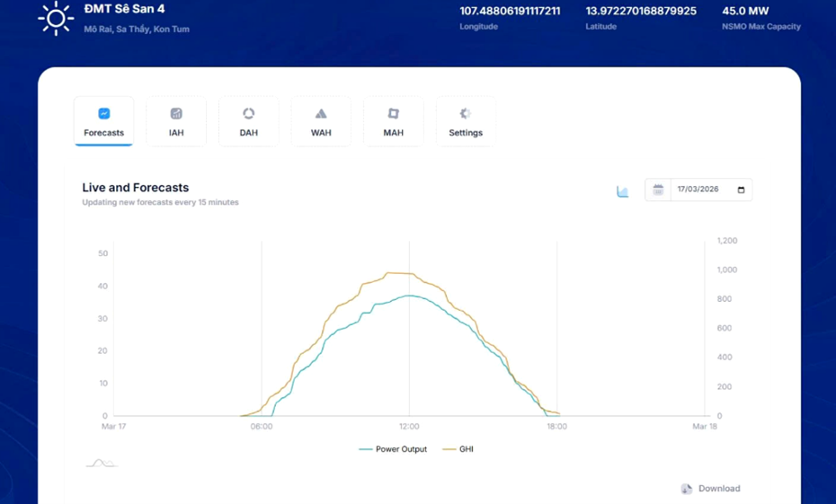Switch to the WAH tab
This screenshot has width=836, height=504.
pos(321,121)
